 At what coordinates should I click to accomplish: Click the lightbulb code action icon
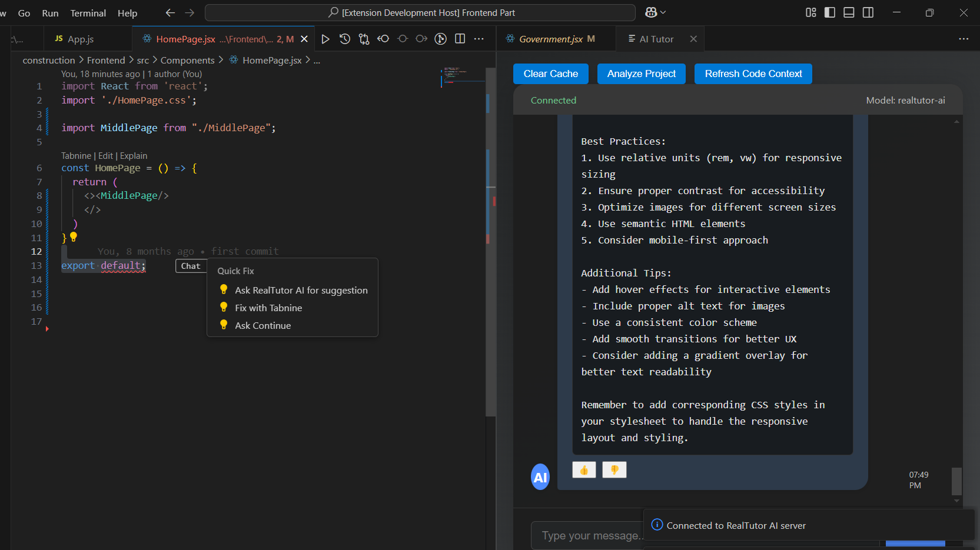74,236
